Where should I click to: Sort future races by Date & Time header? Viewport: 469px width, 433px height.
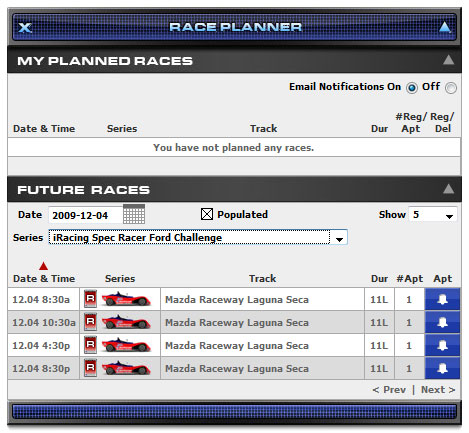coord(44,279)
